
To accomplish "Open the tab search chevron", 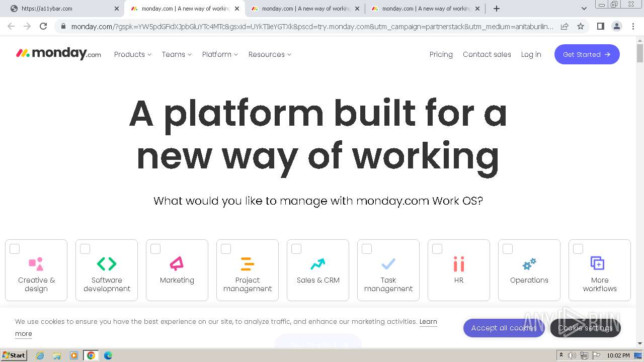I will [584, 9].
